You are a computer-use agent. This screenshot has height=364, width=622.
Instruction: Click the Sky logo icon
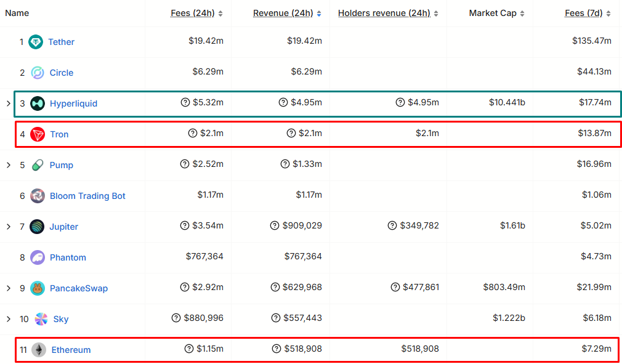(41, 319)
